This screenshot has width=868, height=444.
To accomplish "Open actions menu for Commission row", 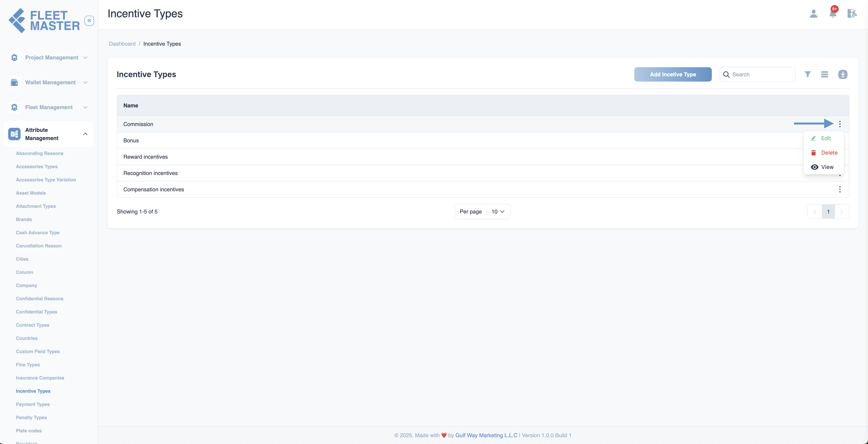I will click(x=840, y=124).
